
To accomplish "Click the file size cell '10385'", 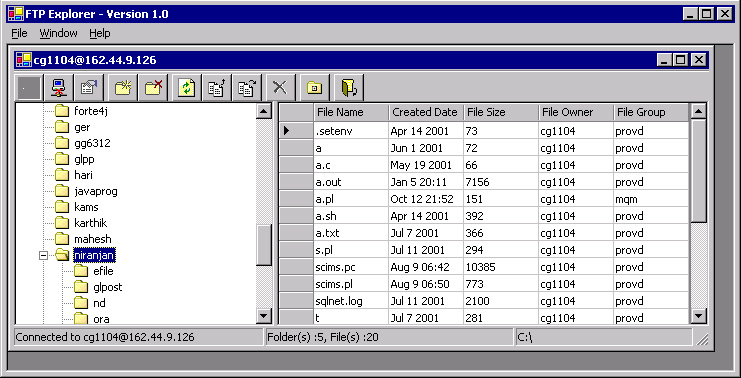I will click(501, 267).
